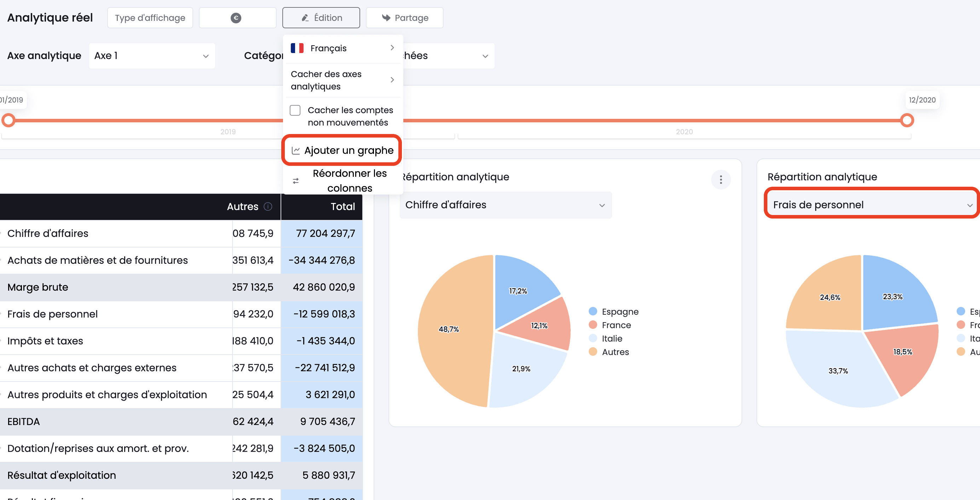The width and height of the screenshot is (980, 500).
Task: Open the Axe 1 analytic axis dropdown
Action: [x=152, y=56]
